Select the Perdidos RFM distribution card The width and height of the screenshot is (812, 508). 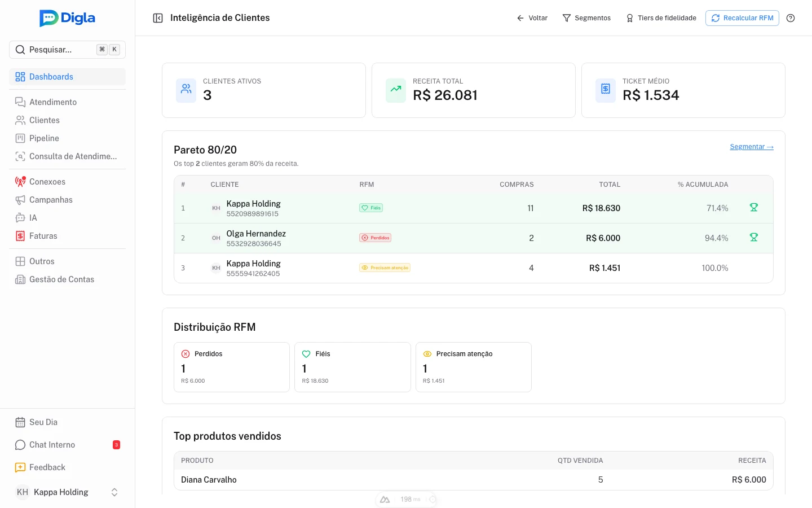click(232, 367)
